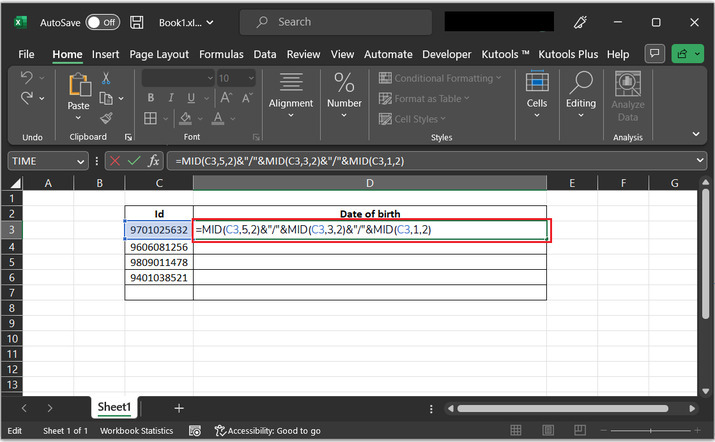Click the Redo arrow icon

[27, 98]
